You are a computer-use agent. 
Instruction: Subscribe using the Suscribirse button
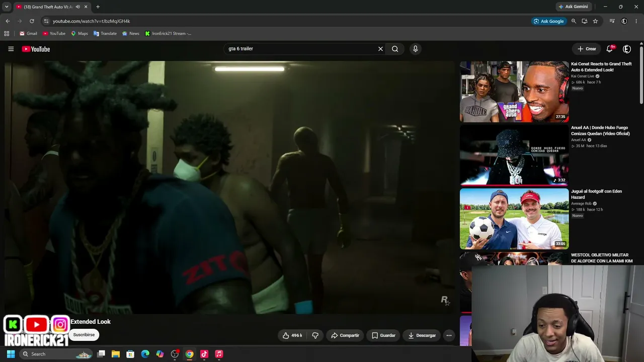(84, 335)
